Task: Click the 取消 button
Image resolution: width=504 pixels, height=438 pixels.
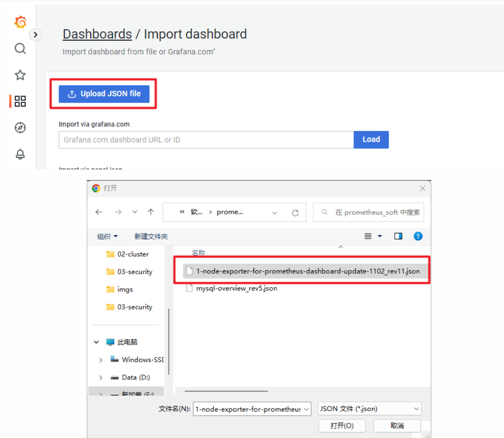Action: 397,426
